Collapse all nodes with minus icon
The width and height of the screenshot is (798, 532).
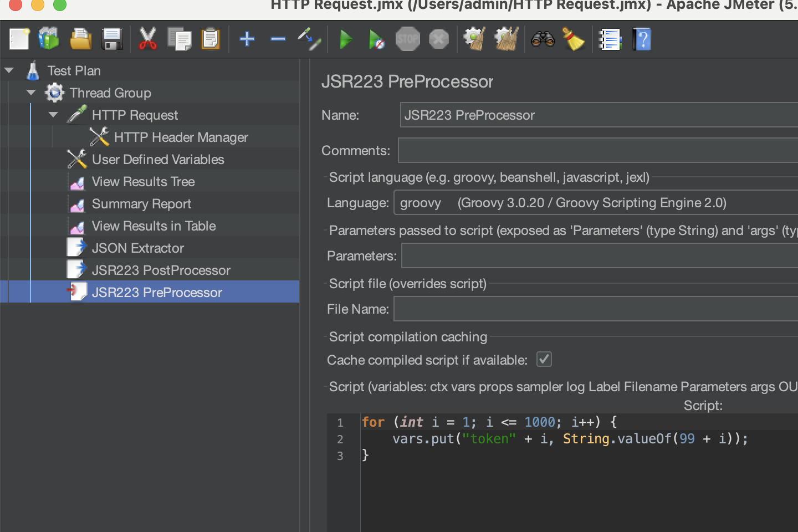tap(278, 39)
